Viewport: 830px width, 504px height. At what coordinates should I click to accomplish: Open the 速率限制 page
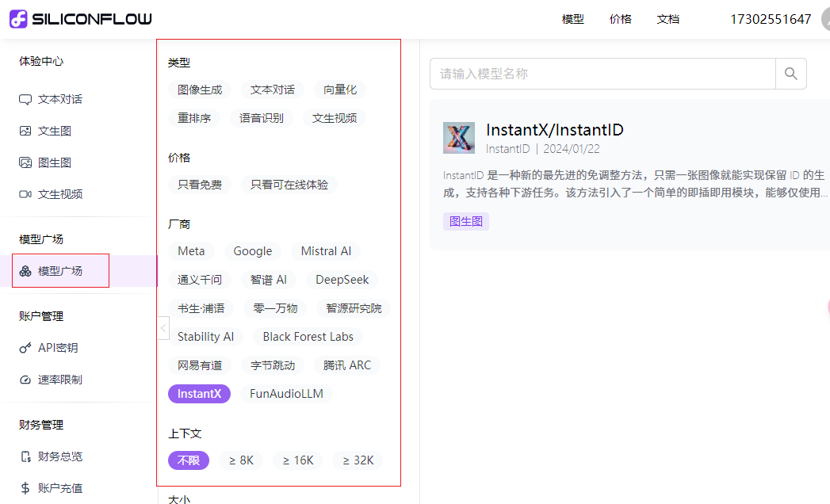tap(60, 380)
